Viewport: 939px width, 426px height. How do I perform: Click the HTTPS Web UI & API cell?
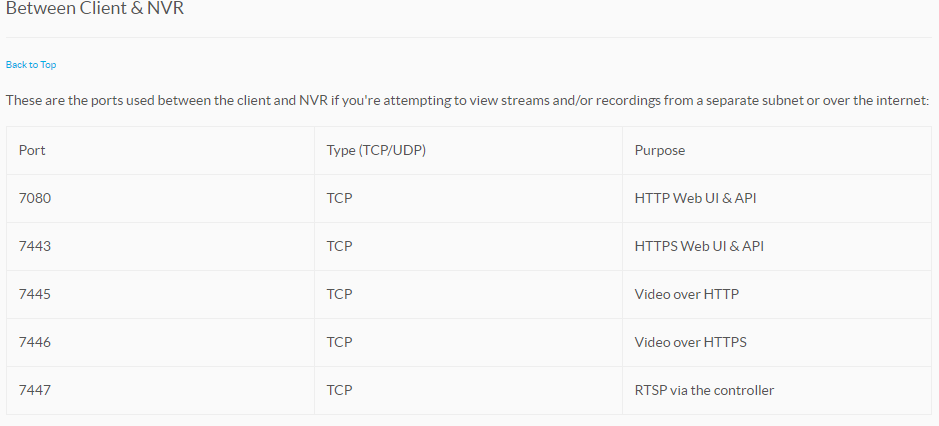[x=699, y=246]
